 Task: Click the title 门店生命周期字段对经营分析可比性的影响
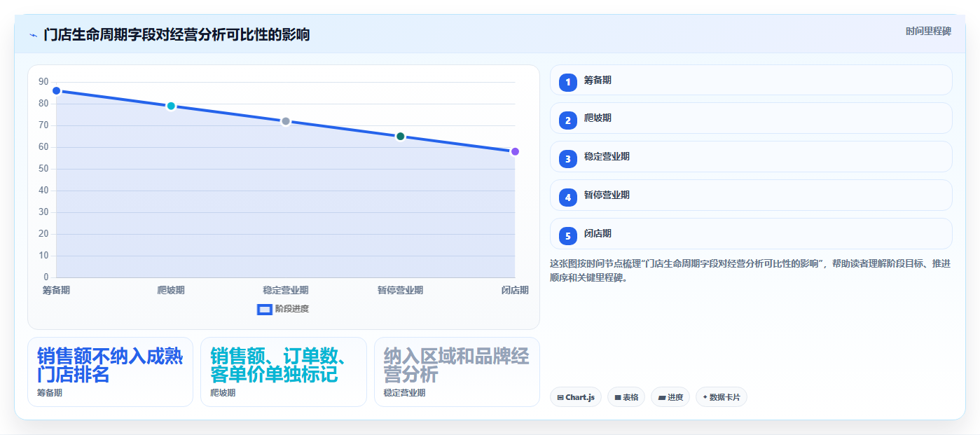(x=177, y=34)
